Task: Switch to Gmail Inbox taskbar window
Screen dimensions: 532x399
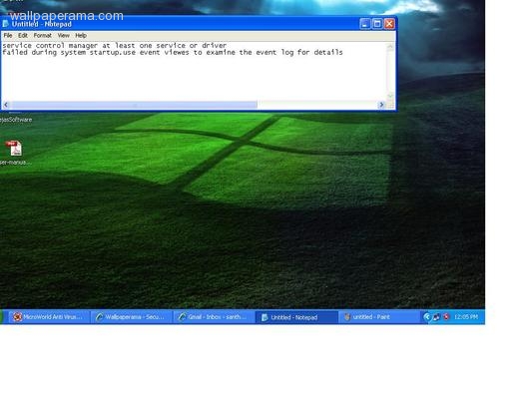Action: point(214,317)
